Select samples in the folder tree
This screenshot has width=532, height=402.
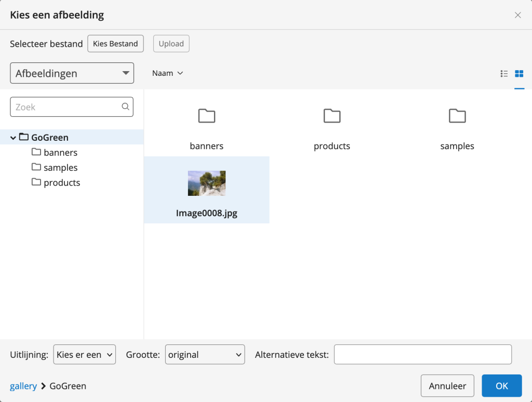pos(60,167)
